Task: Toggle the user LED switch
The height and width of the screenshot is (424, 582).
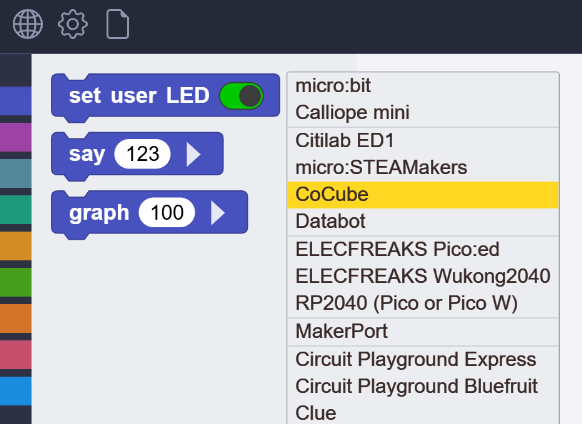Action: tap(241, 96)
